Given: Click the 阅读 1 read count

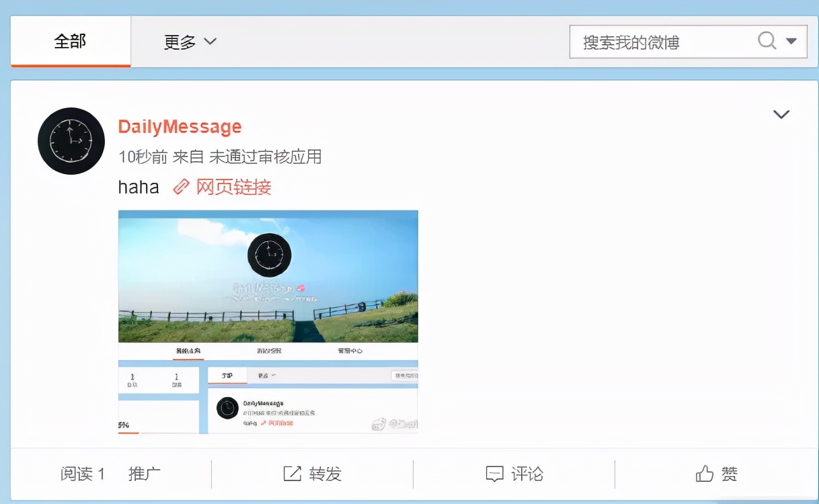Looking at the screenshot, I should click(x=82, y=473).
